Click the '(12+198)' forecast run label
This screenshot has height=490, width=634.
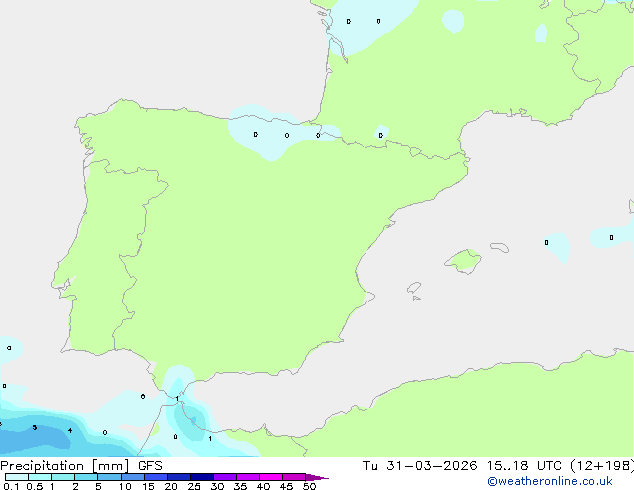tap(602, 466)
